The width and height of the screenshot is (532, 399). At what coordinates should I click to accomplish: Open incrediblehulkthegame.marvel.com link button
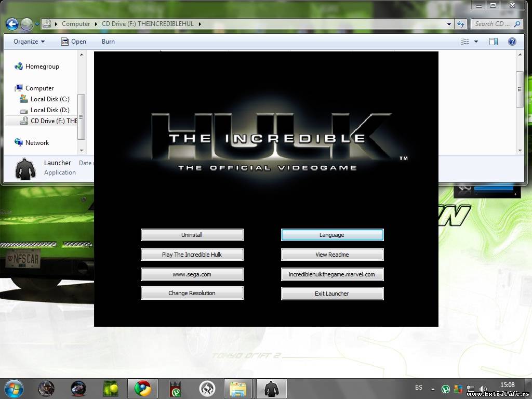[x=332, y=274]
